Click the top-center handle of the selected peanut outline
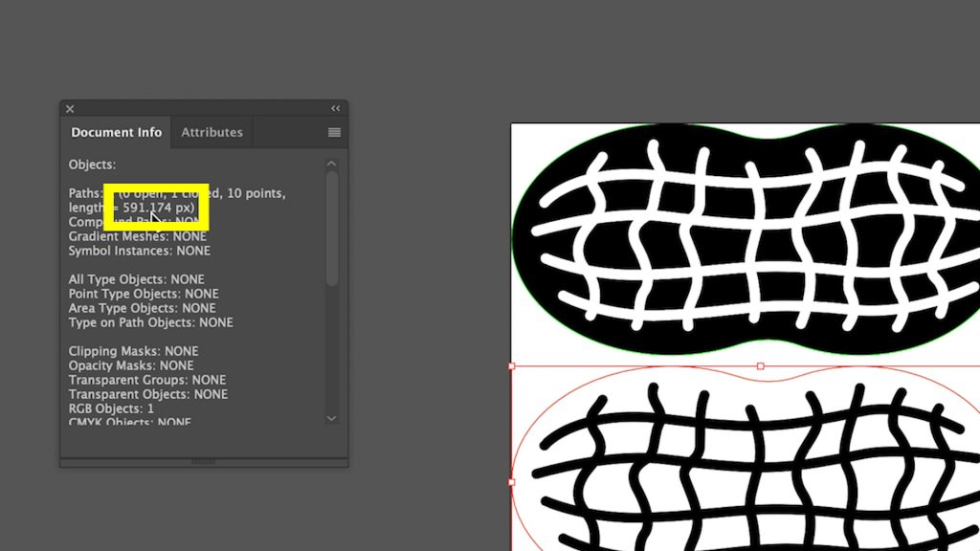 [760, 366]
